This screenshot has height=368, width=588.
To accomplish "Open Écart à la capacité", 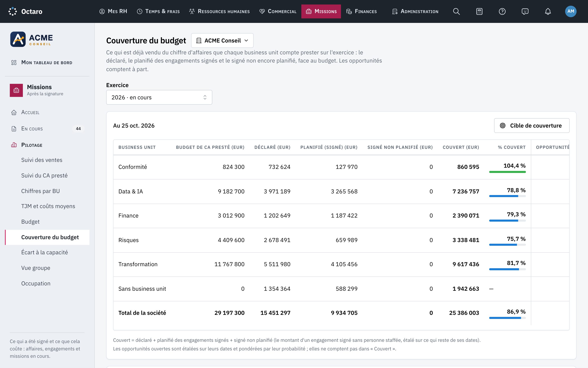I will coord(45,252).
